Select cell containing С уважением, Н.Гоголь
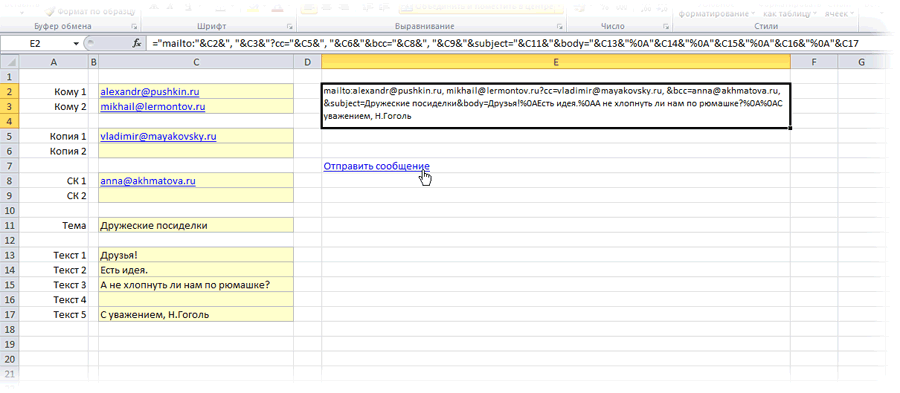 point(196,315)
